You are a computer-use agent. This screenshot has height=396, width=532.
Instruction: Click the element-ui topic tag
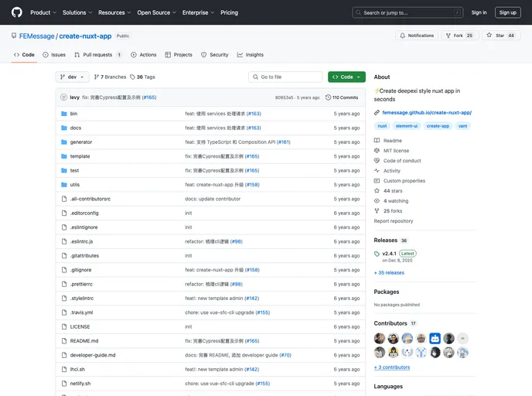tap(407, 126)
